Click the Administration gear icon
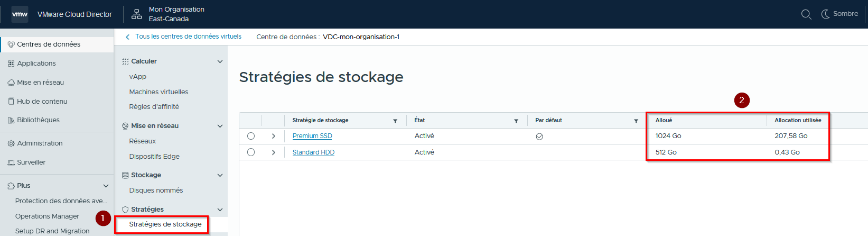Screen dimensions: 868x236 click(x=11, y=143)
